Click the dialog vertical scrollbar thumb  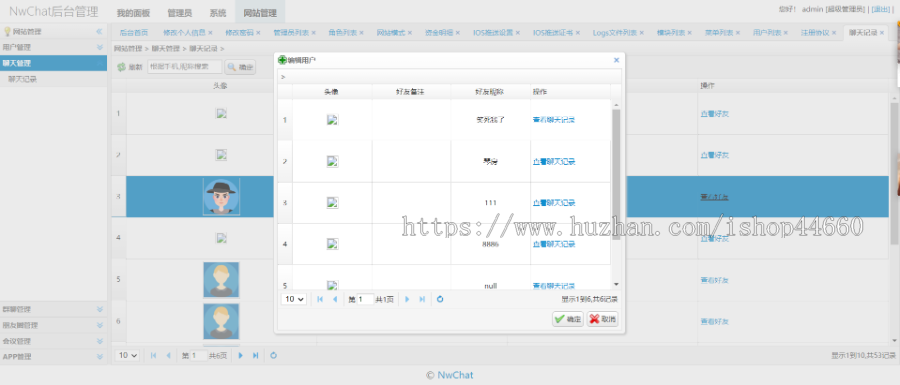[x=616, y=174]
